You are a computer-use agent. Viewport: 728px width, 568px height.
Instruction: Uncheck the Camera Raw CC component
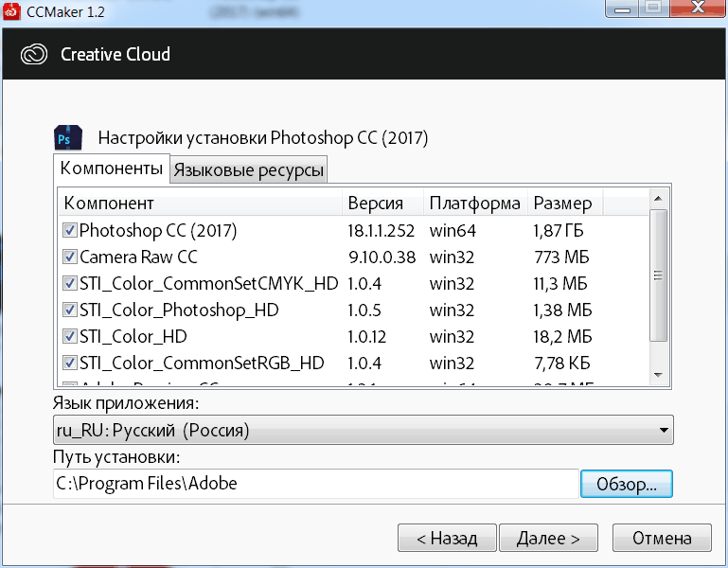(x=70, y=257)
